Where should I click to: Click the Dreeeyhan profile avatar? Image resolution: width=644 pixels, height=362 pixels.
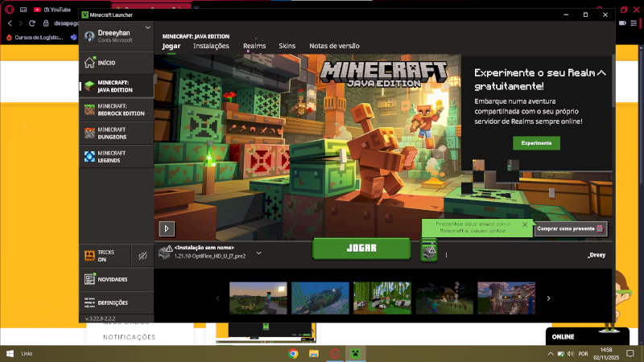point(88,35)
